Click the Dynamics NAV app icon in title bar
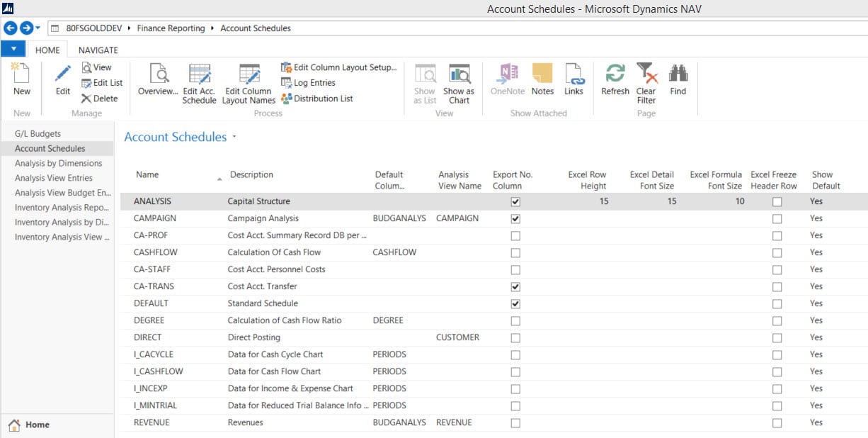 click(x=8, y=9)
